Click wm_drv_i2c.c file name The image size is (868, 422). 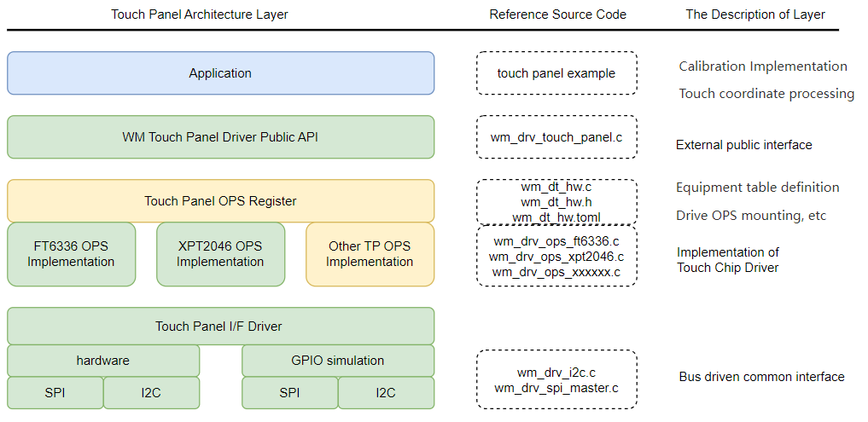556,373
